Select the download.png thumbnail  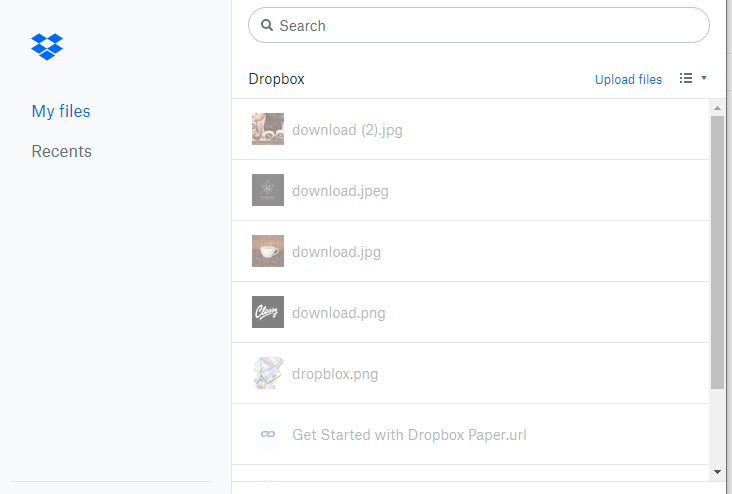click(267, 312)
